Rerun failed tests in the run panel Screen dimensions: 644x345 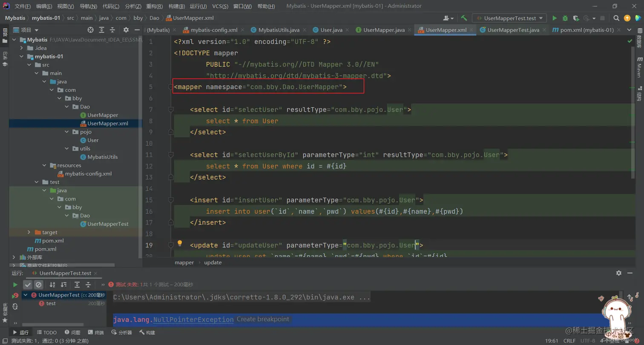click(15, 295)
